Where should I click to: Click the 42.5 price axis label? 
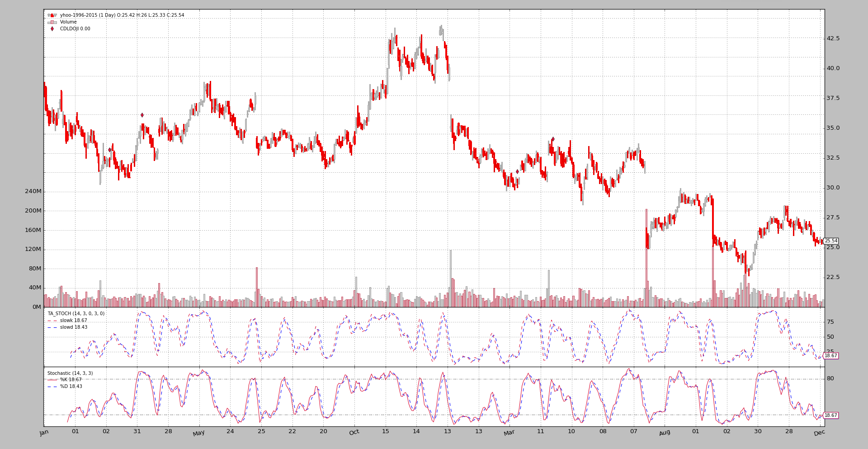pos(833,38)
